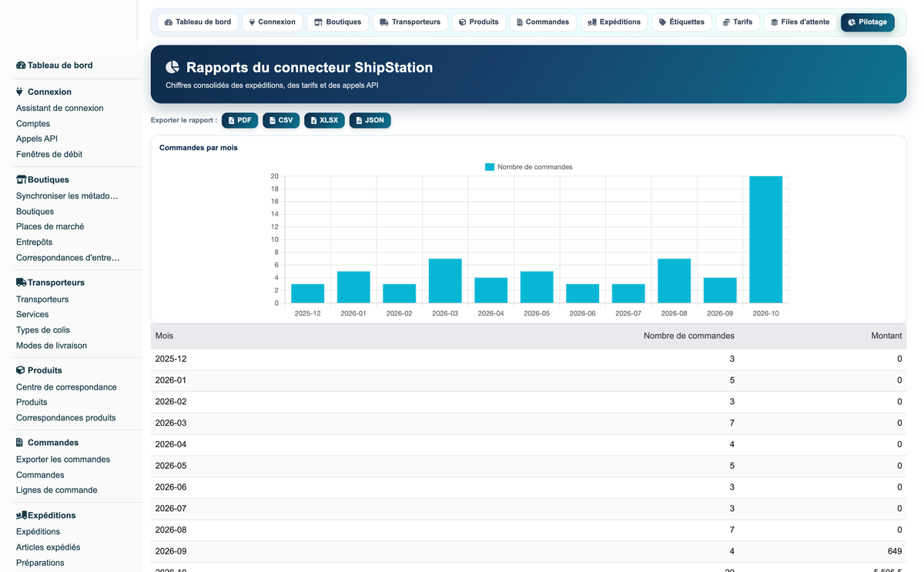
Task: Open Assistant de connexion in sidebar
Action: click(60, 109)
